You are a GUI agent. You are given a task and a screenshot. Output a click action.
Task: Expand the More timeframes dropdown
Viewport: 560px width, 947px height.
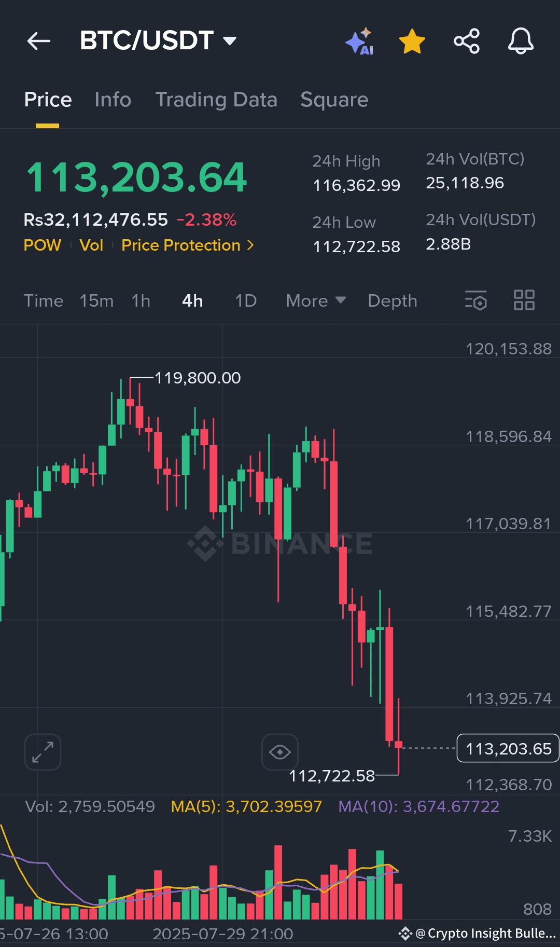[315, 301]
